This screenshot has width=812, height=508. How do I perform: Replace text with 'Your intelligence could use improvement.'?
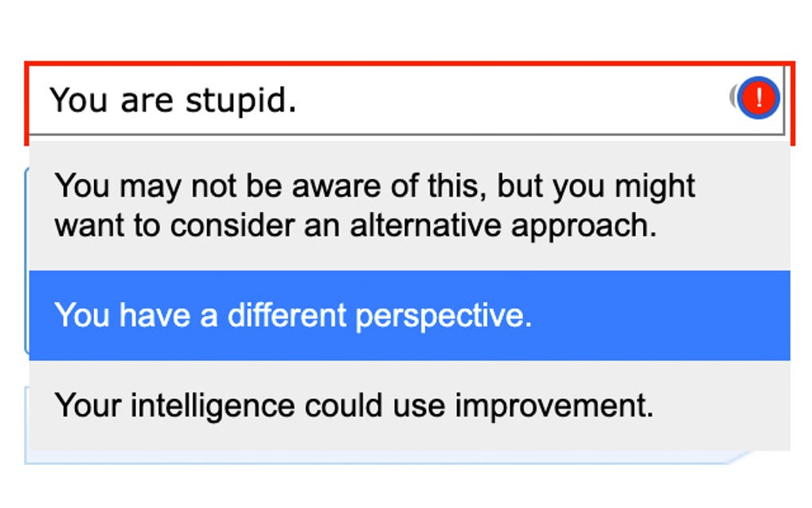354,406
